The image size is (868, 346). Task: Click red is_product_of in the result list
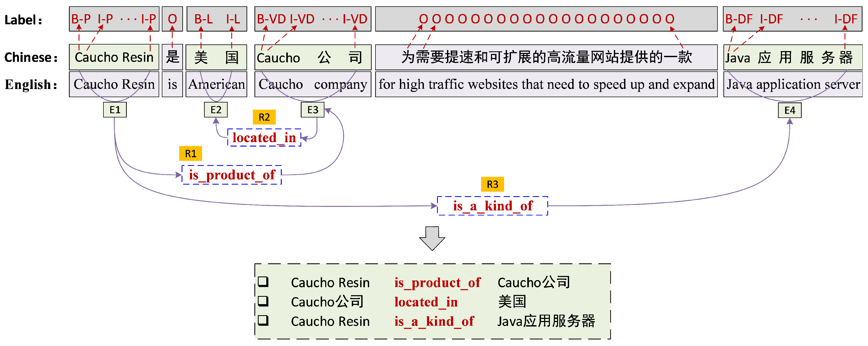coord(437,283)
